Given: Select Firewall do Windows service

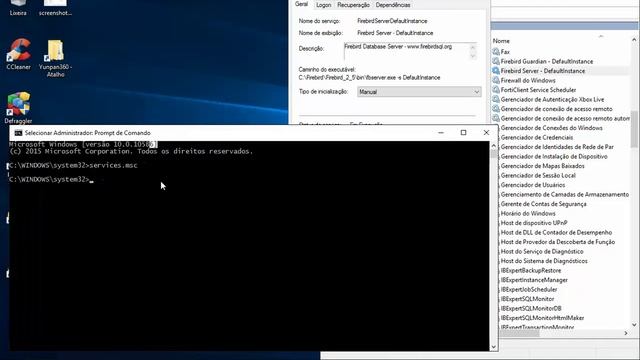Looking at the screenshot, I should coord(528,80).
